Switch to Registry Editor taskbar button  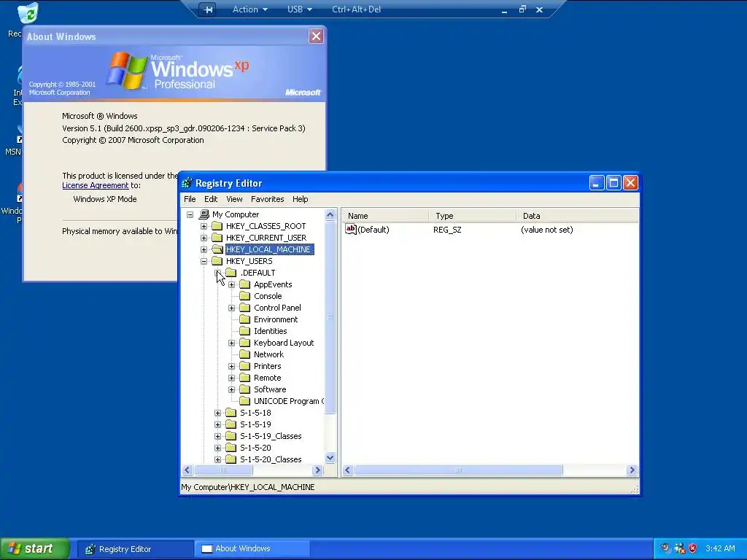pos(135,549)
